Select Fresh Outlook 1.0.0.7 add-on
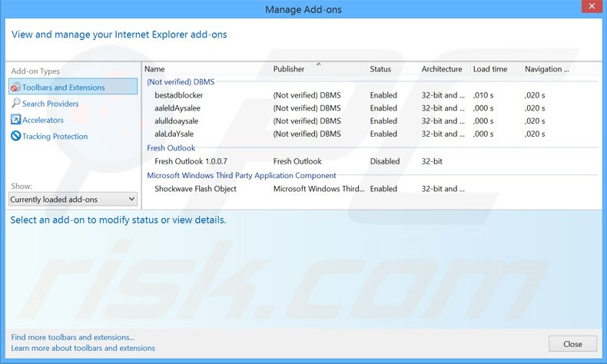Image resolution: width=607 pixels, height=364 pixels. click(191, 162)
